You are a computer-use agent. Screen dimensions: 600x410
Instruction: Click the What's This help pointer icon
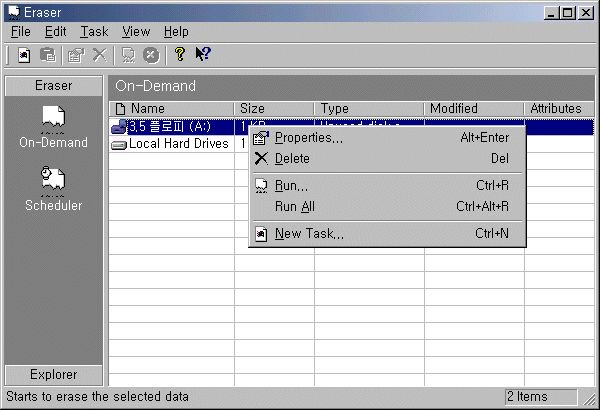pos(203,54)
